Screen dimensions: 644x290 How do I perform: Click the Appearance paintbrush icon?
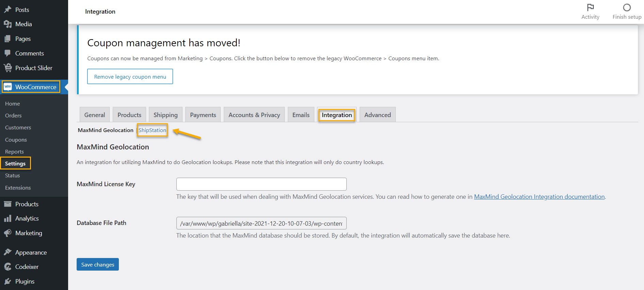pos(7,252)
